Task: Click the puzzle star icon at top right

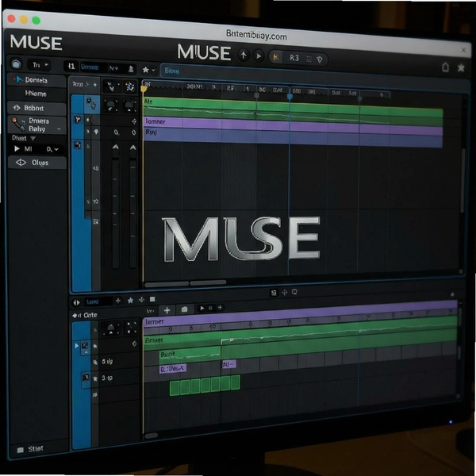Action: (x=461, y=67)
